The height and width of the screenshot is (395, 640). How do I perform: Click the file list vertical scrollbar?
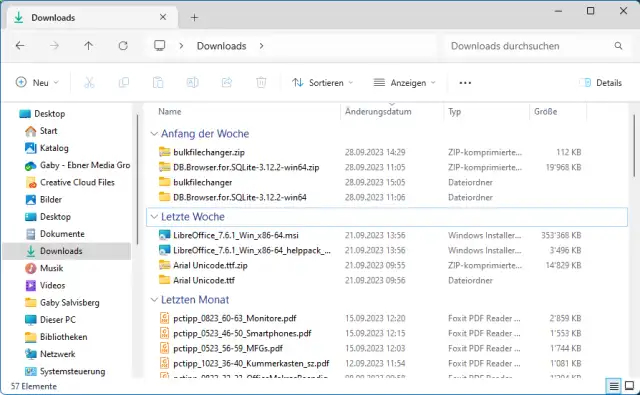634,147
